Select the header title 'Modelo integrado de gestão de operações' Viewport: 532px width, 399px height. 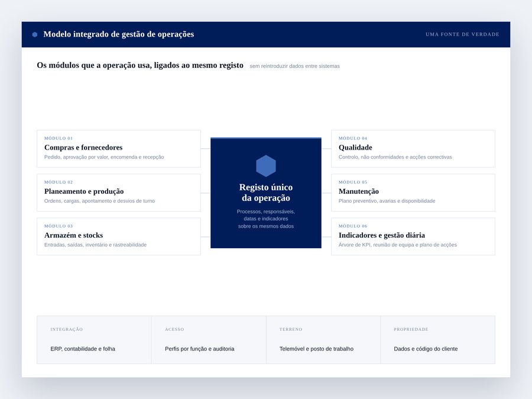(x=119, y=34)
